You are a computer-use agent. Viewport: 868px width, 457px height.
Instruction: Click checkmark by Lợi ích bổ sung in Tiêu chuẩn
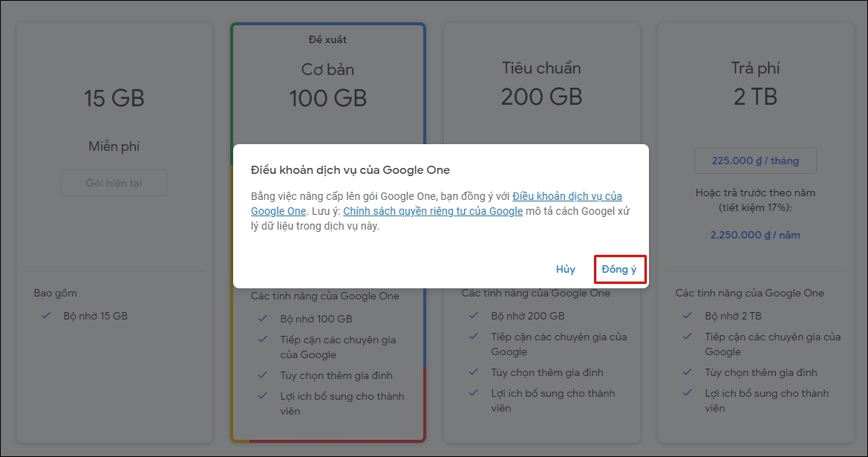[x=474, y=393]
